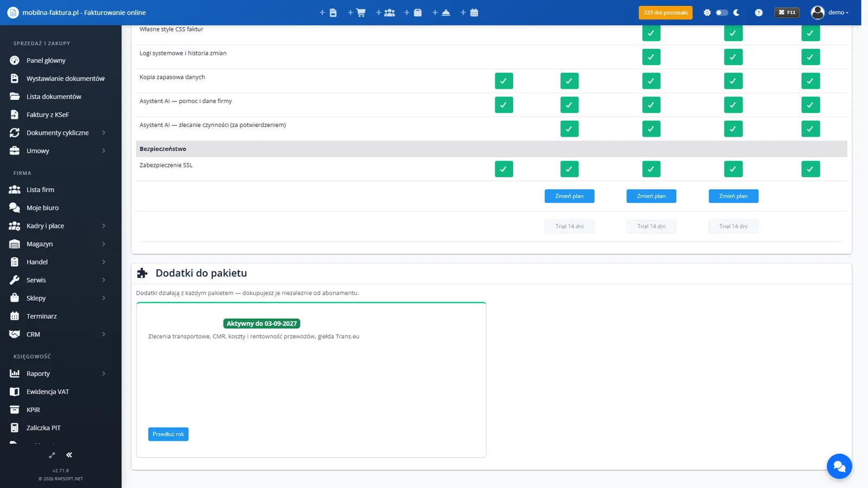Open Moje biuro menu item

[42, 208]
